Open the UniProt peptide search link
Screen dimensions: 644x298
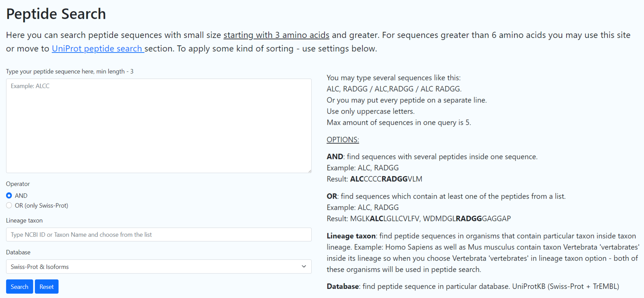(98, 49)
